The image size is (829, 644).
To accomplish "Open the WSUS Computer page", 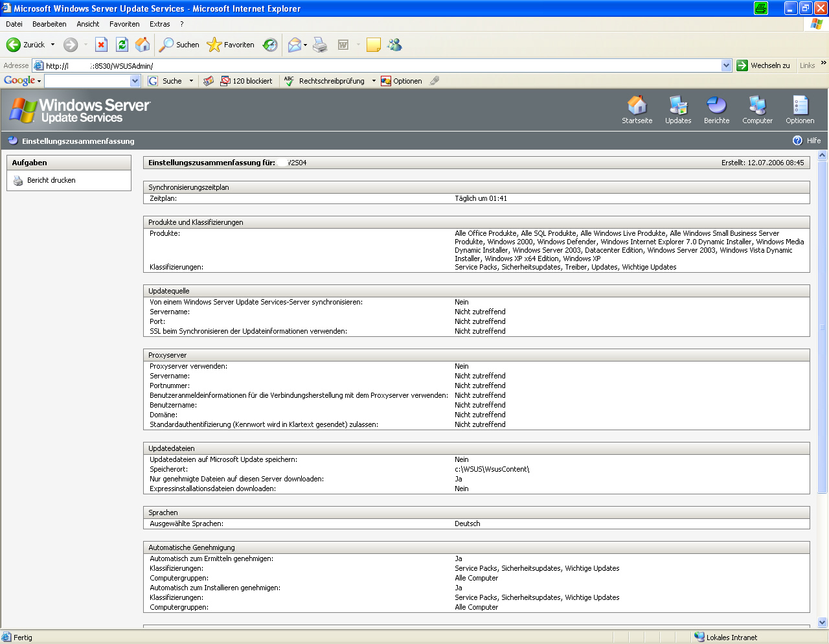I will pos(758,109).
